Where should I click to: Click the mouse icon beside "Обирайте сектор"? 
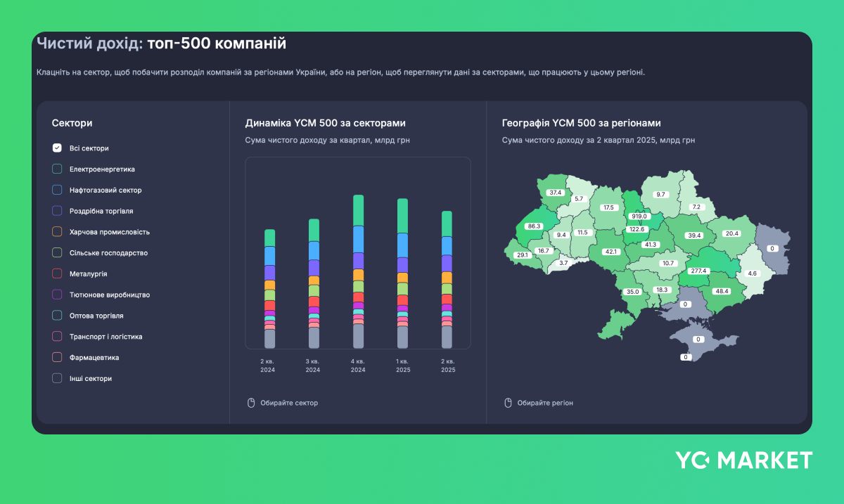click(251, 402)
